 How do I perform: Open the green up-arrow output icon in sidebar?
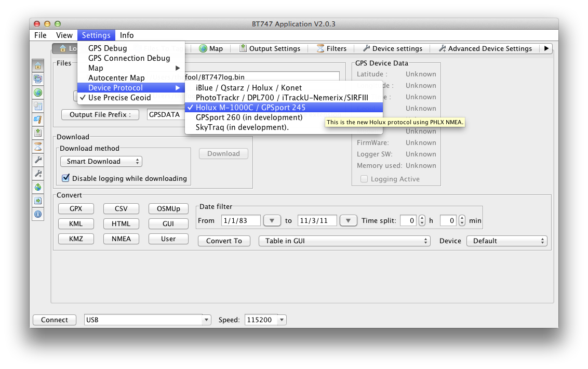point(38,133)
